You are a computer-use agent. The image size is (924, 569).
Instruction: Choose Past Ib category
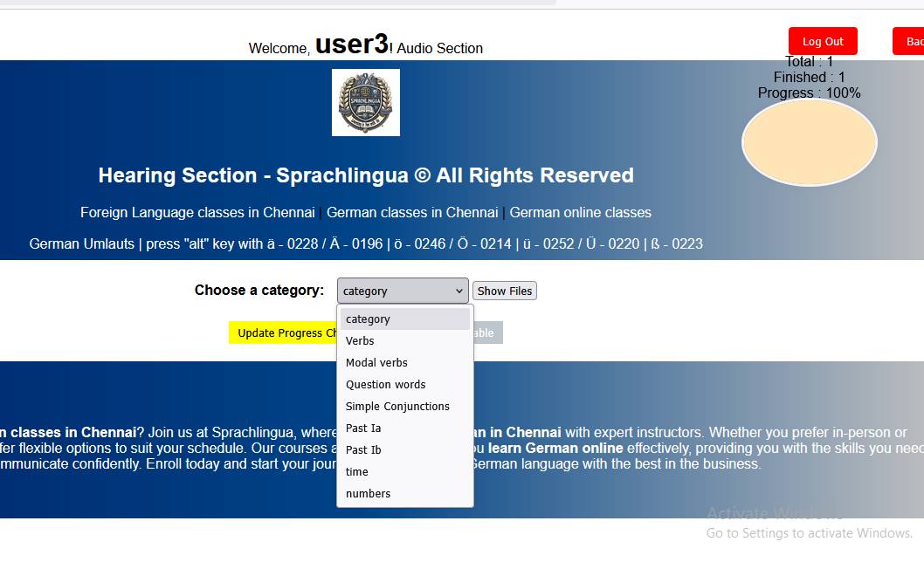(x=405, y=449)
